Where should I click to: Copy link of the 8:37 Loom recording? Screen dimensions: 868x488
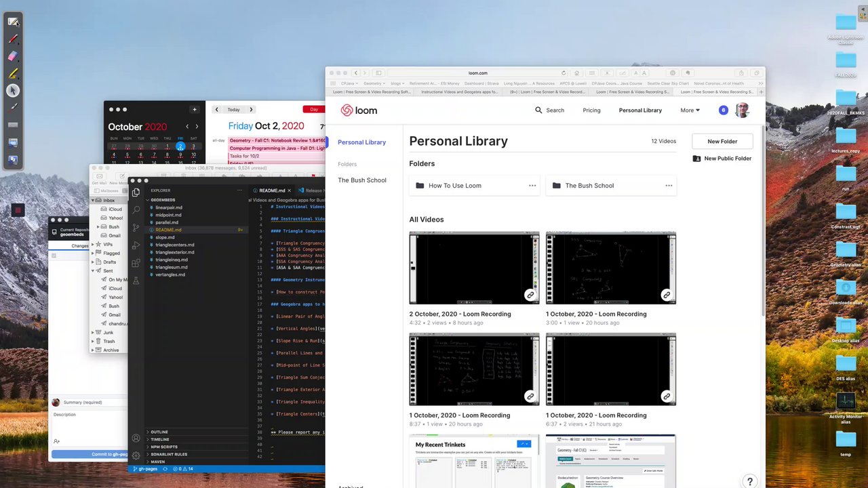point(530,396)
